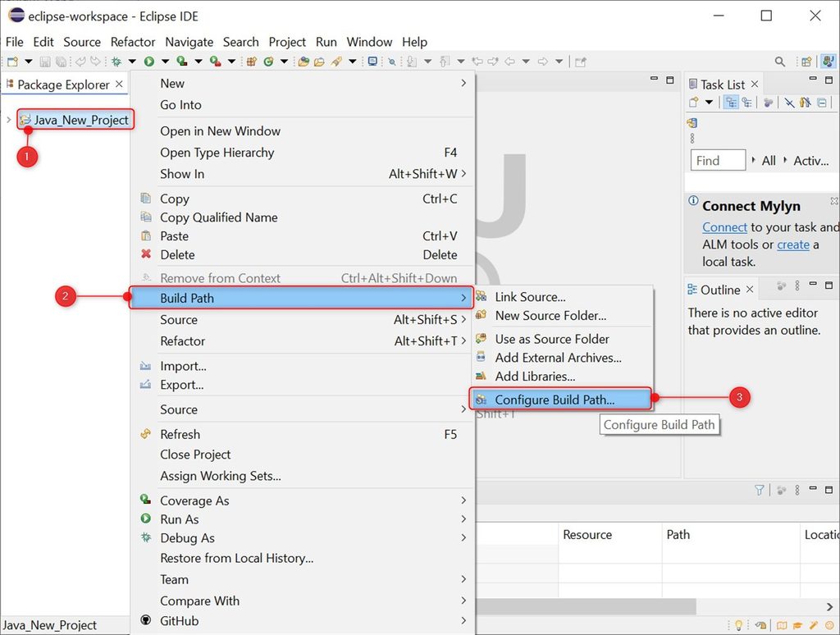Click the New Java Class toolbar icon
Image resolution: width=840 pixels, height=635 pixels.
tap(268, 62)
